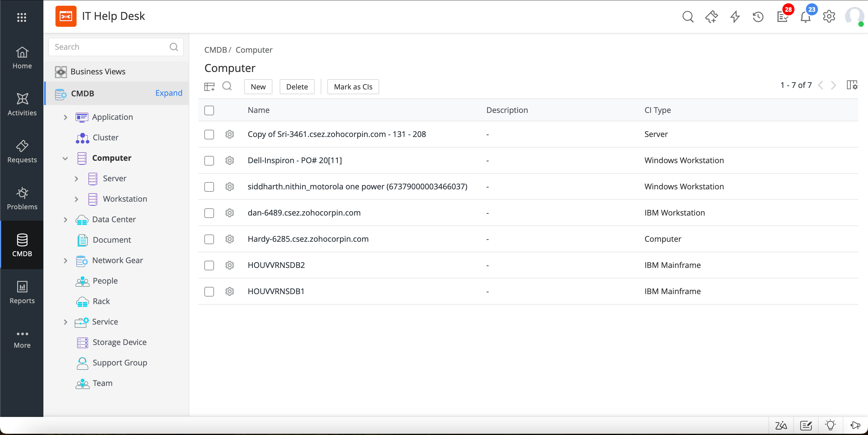Click the table search magnifier icon

pyautogui.click(x=227, y=86)
